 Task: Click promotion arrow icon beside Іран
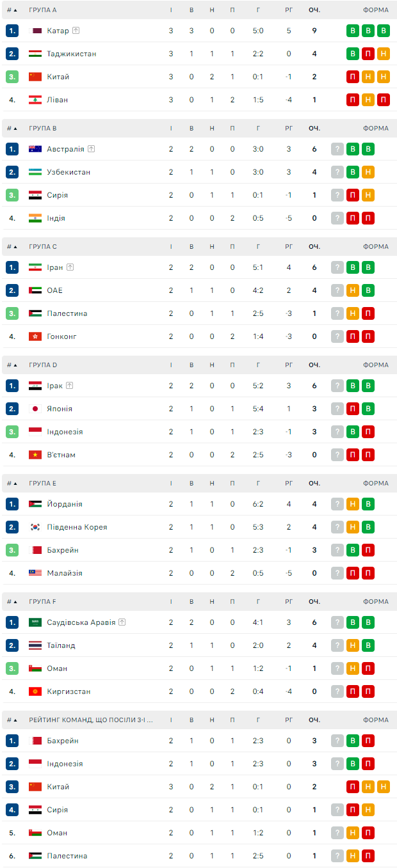click(70, 267)
